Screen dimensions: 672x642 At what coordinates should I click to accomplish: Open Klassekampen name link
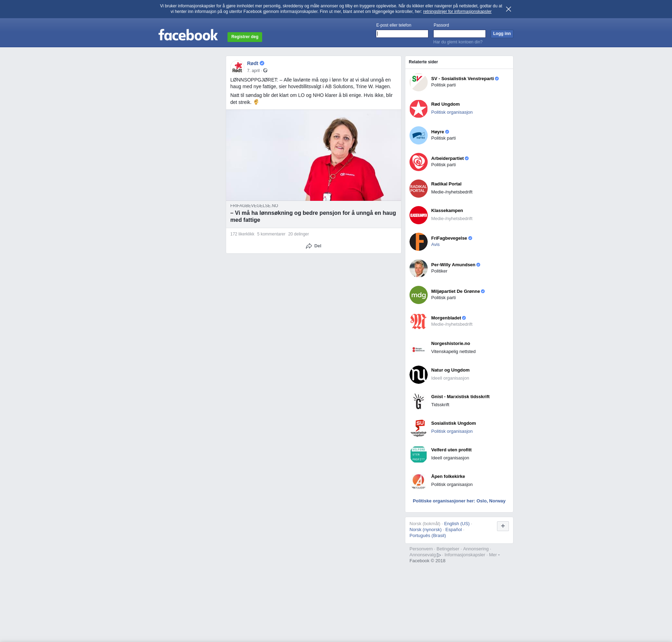point(447,211)
